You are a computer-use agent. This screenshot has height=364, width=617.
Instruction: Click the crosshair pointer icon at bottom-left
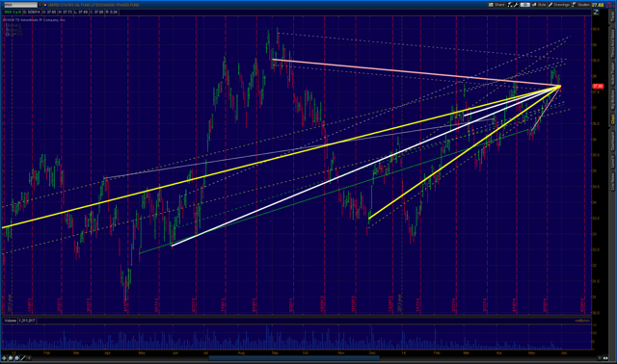coord(5,357)
